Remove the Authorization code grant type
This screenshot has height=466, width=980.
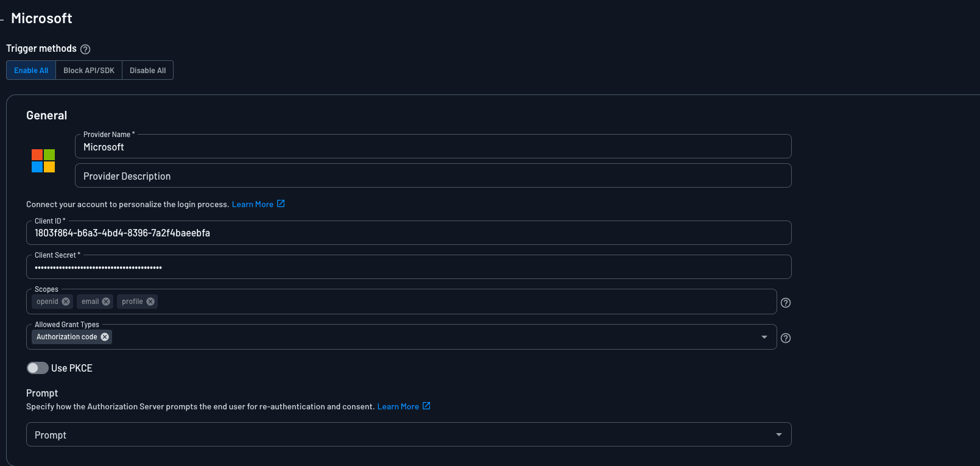[105, 337]
